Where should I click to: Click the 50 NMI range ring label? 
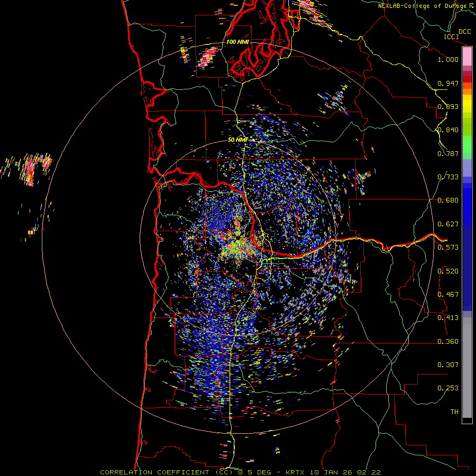(x=237, y=140)
